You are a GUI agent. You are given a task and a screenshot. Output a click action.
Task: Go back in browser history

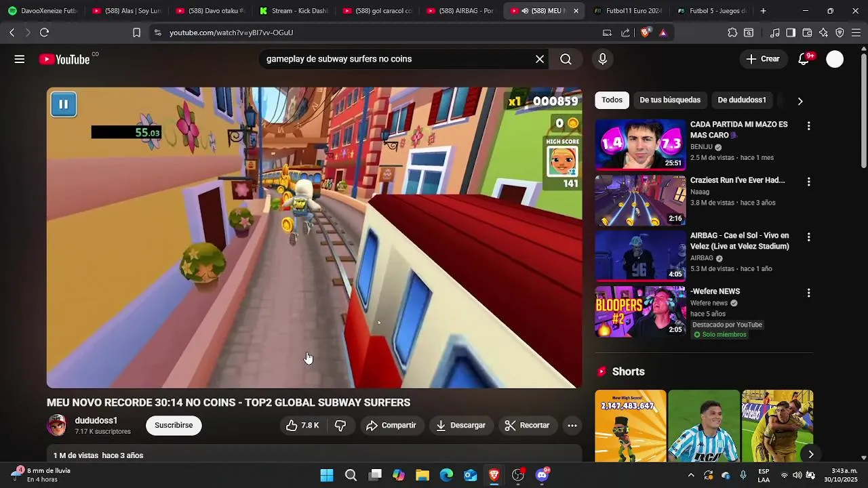[12, 33]
